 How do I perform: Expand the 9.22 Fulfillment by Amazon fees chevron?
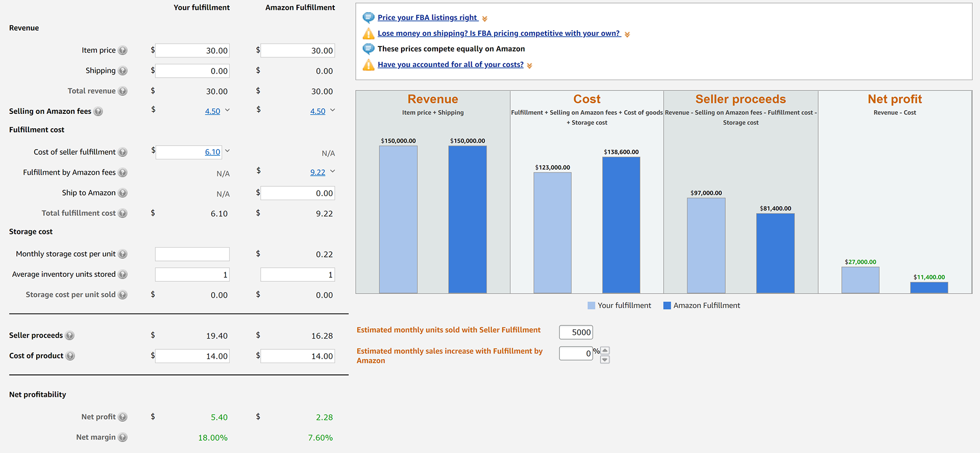(x=333, y=172)
